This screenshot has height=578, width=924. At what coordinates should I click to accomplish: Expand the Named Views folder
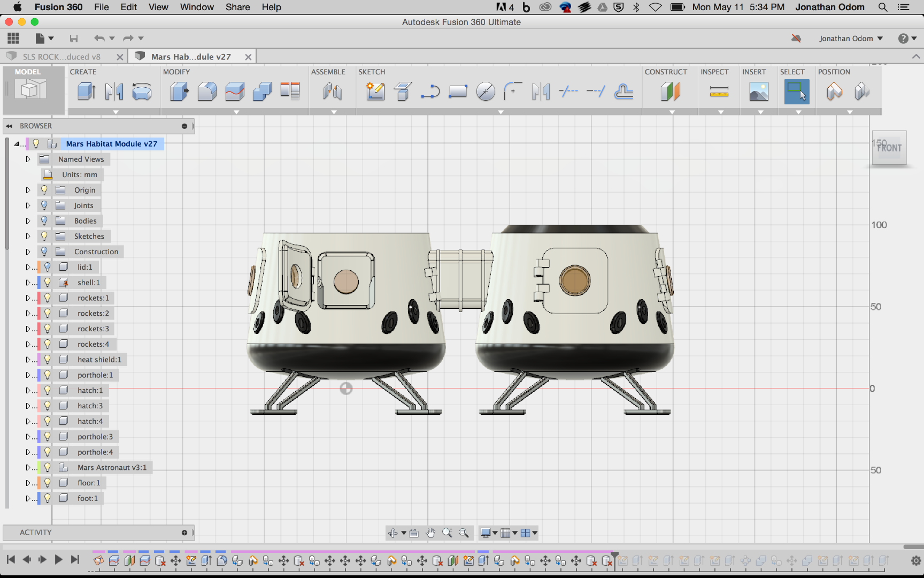coord(28,159)
